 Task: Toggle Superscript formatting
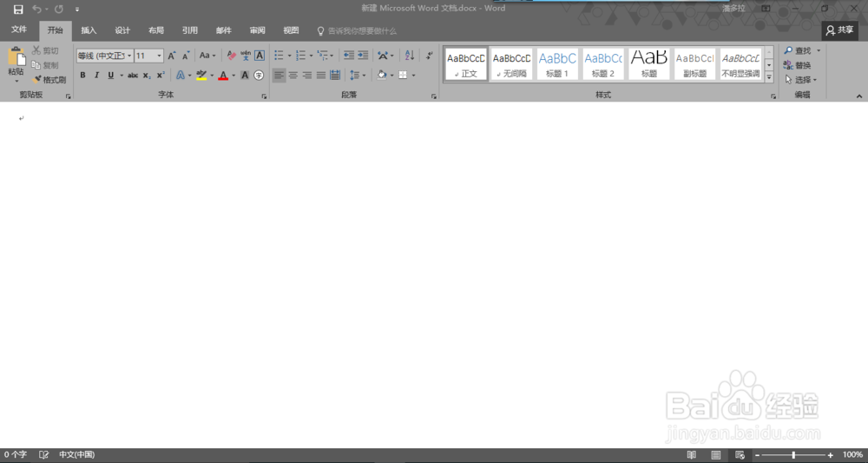[161, 75]
